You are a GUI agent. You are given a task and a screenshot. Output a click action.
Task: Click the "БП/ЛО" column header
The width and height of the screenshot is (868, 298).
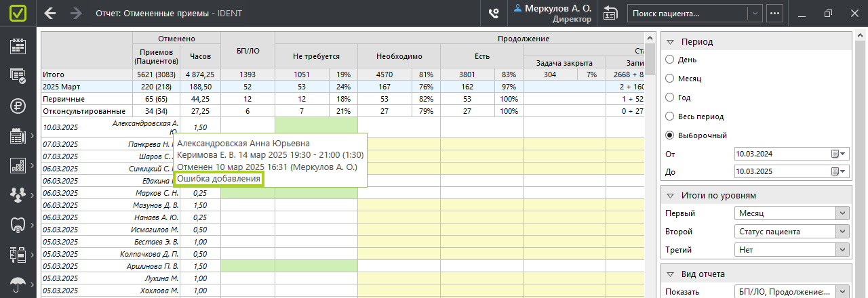pyautogui.click(x=248, y=49)
